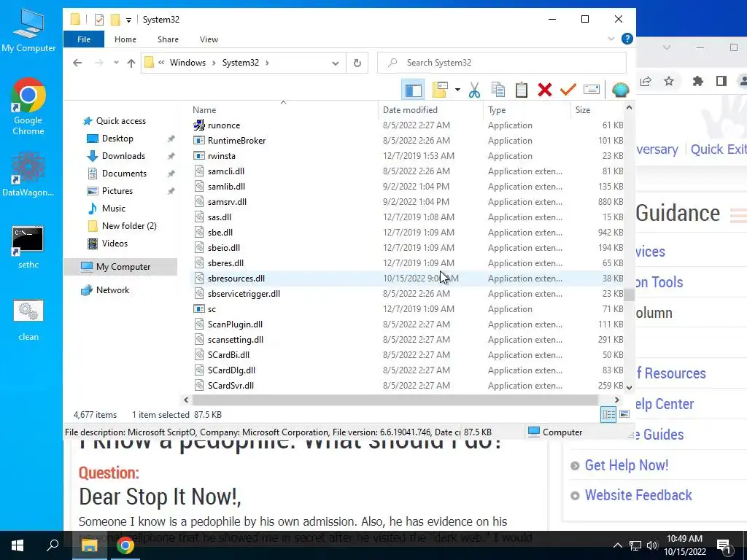Image resolution: width=747 pixels, height=560 pixels.
Task: Select Videos in navigation pane
Action: [x=115, y=244]
